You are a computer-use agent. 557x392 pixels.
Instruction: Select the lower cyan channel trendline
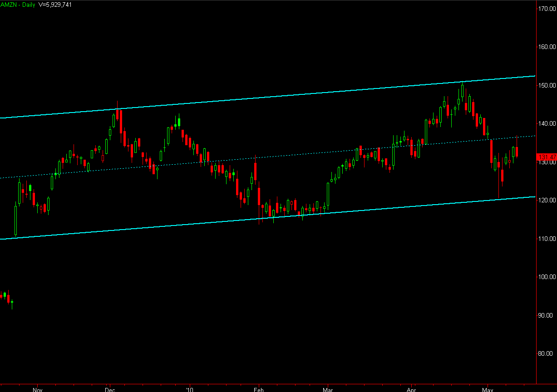pyautogui.click(x=268, y=218)
